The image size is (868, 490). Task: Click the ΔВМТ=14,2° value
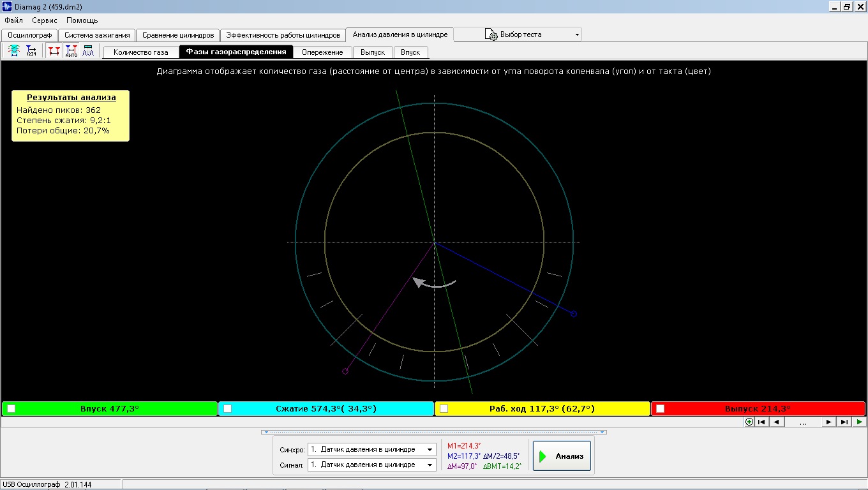pos(502,466)
